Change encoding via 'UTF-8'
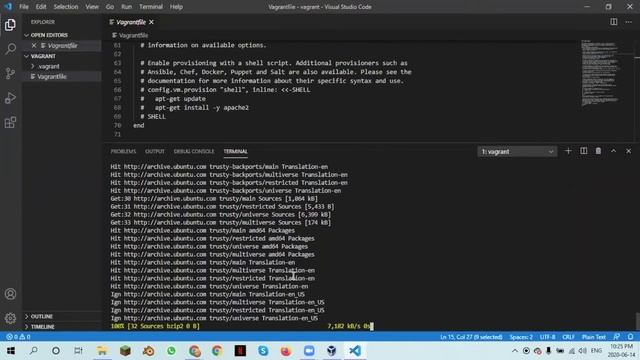The height and width of the screenshot is (360, 640). 547,337
